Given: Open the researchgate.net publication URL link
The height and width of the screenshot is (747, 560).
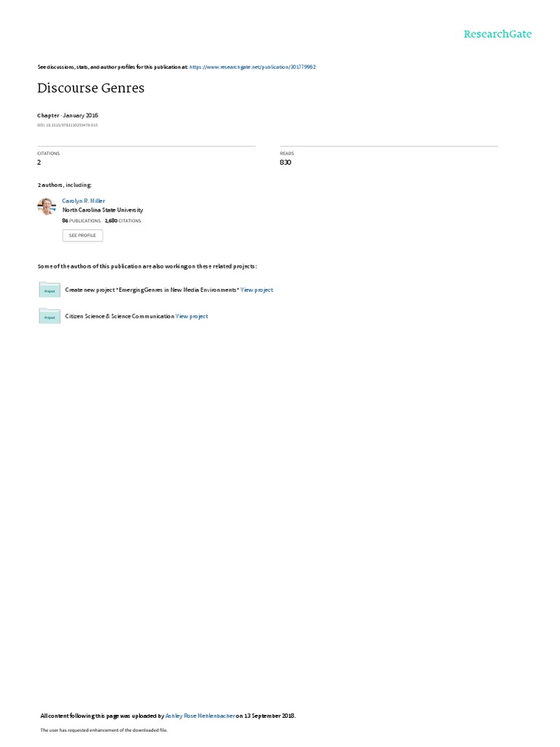Looking at the screenshot, I should [x=252, y=67].
